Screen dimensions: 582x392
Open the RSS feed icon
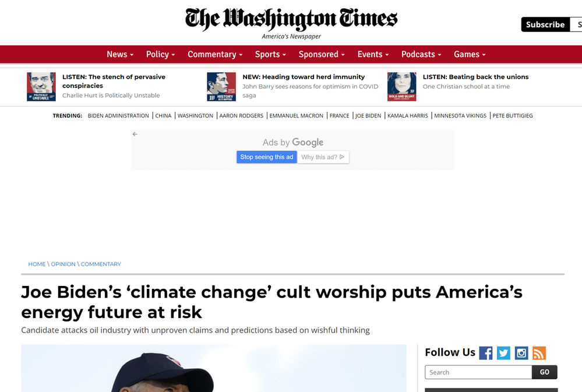pyautogui.click(x=539, y=353)
